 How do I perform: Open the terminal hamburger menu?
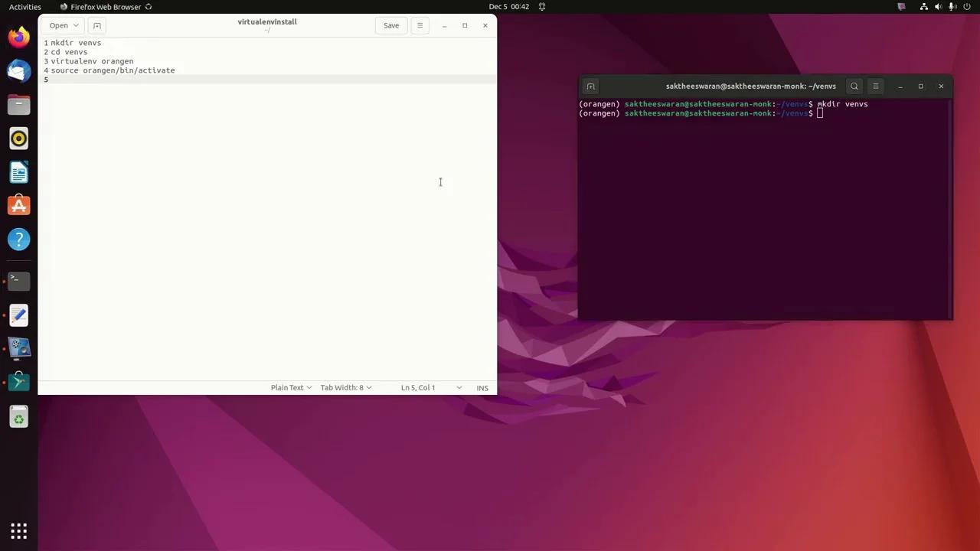tap(876, 86)
